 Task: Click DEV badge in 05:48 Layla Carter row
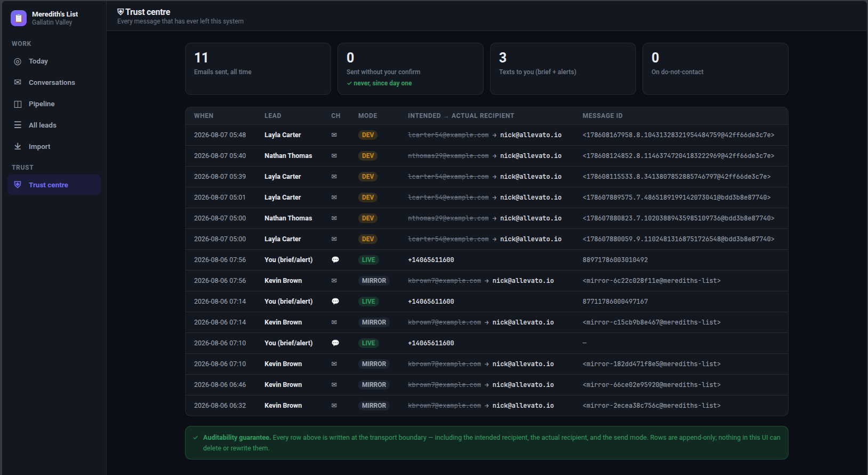368,135
